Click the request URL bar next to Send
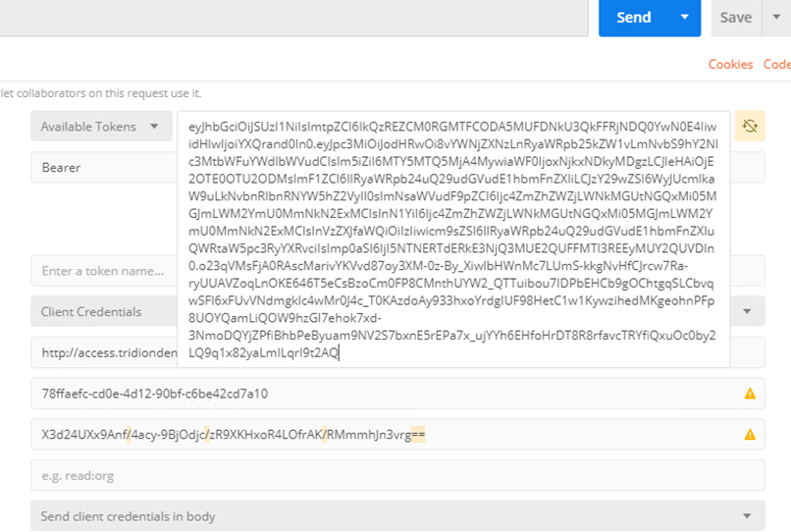The height and width of the screenshot is (532, 791). click(293, 17)
